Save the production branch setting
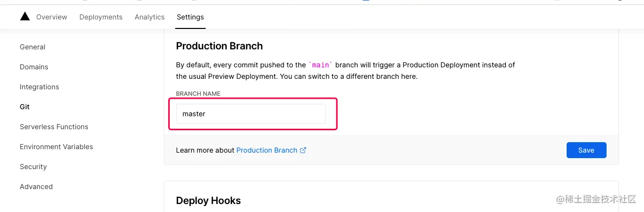The height and width of the screenshot is (212, 644). pos(586,150)
